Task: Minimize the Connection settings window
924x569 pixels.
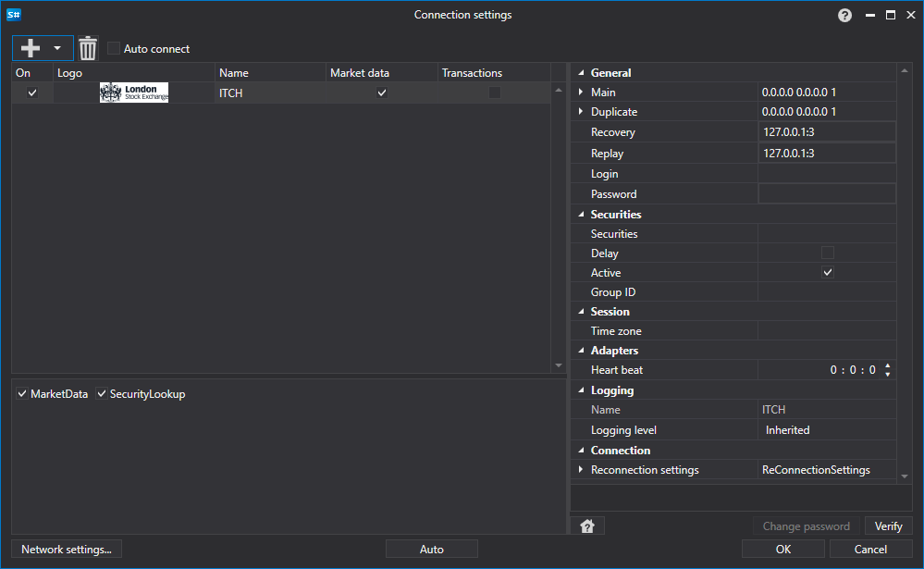Action: (x=869, y=16)
